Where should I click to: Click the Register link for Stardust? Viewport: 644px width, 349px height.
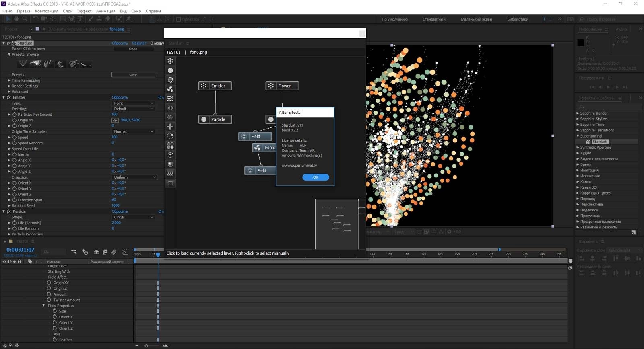(x=139, y=43)
